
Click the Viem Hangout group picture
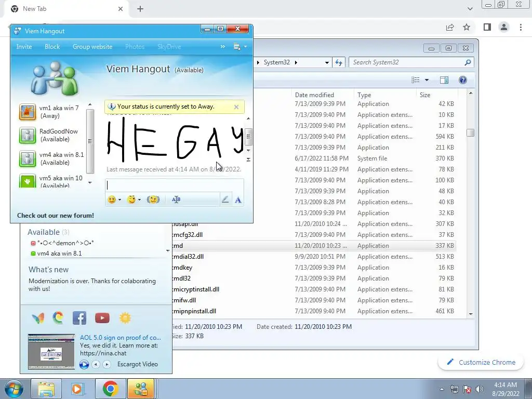(55, 78)
